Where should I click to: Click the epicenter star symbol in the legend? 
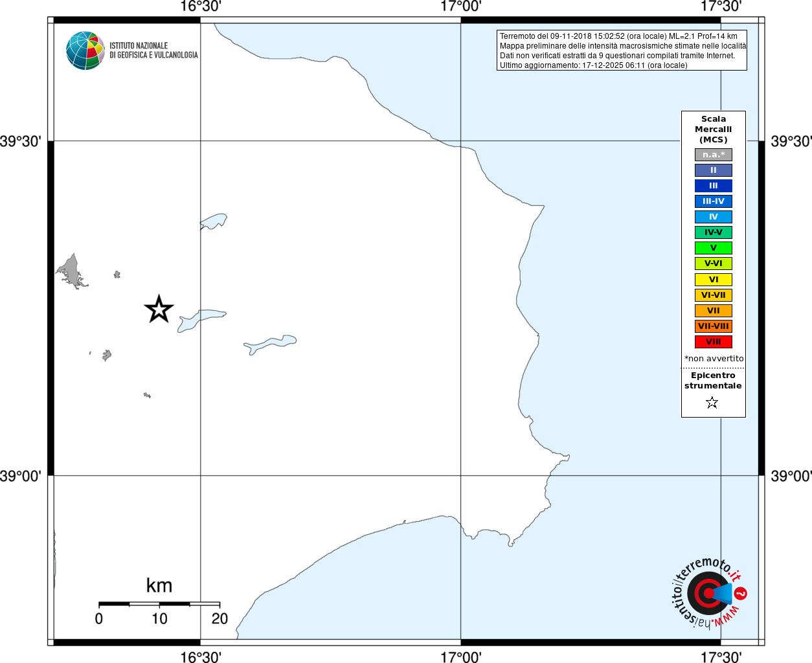(x=712, y=403)
